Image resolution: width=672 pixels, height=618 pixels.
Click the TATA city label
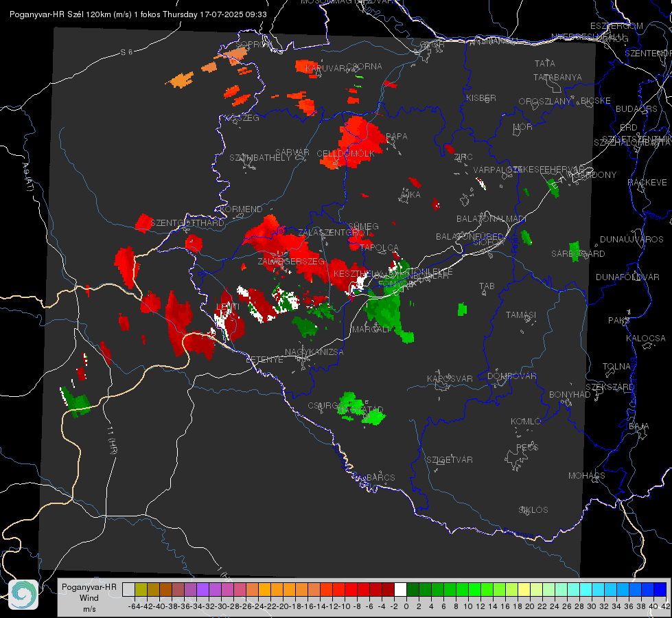tap(545, 63)
